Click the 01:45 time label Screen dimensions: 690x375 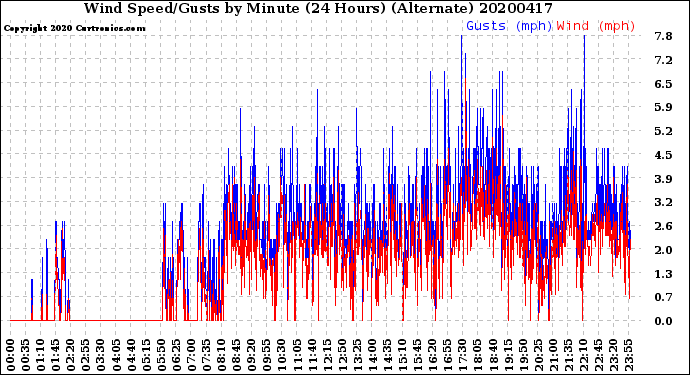56,355
